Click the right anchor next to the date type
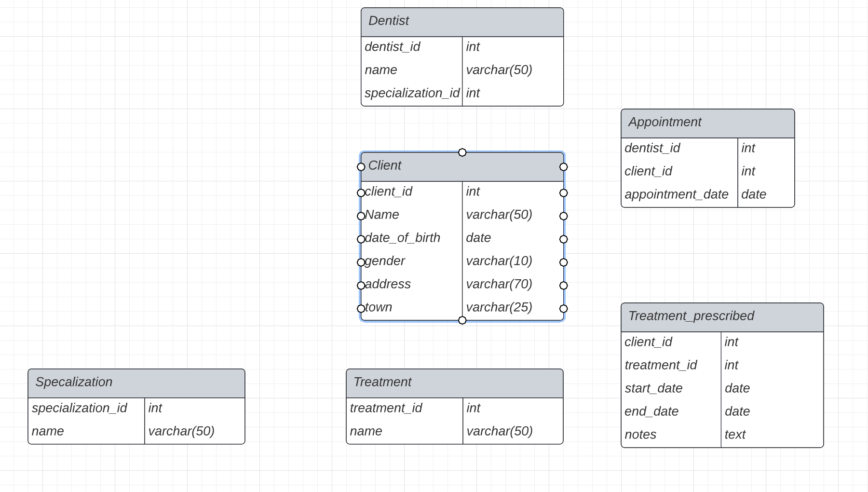The image size is (868, 492). click(564, 238)
